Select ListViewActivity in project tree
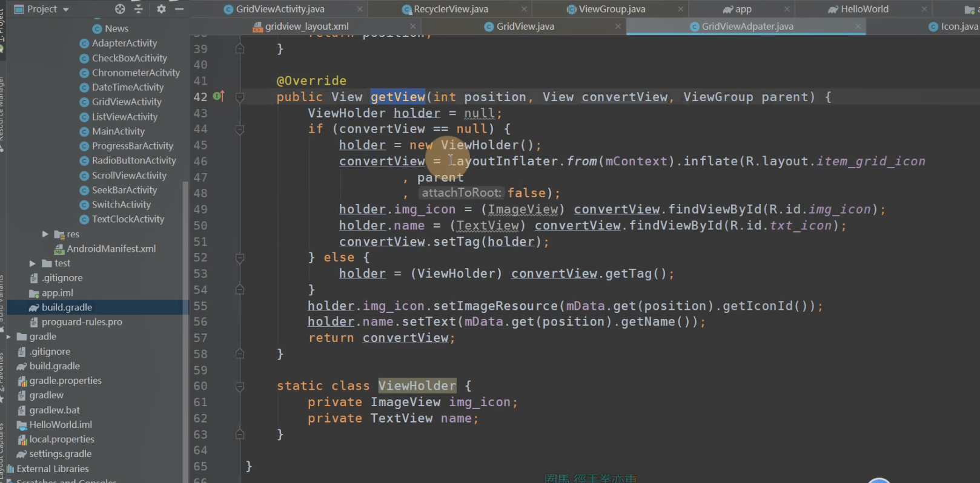 118,117
